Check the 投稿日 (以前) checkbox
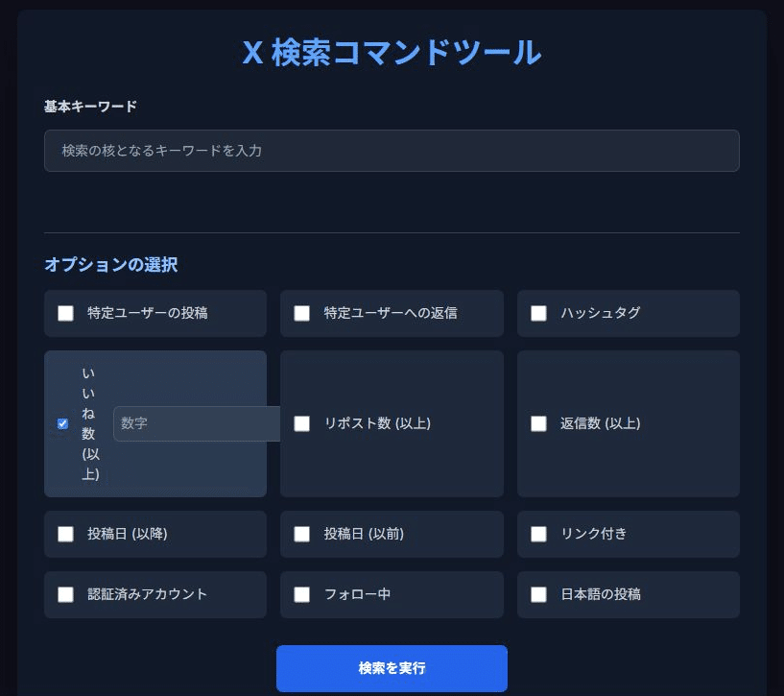Screen dimensions: 784x696 pos(302,534)
